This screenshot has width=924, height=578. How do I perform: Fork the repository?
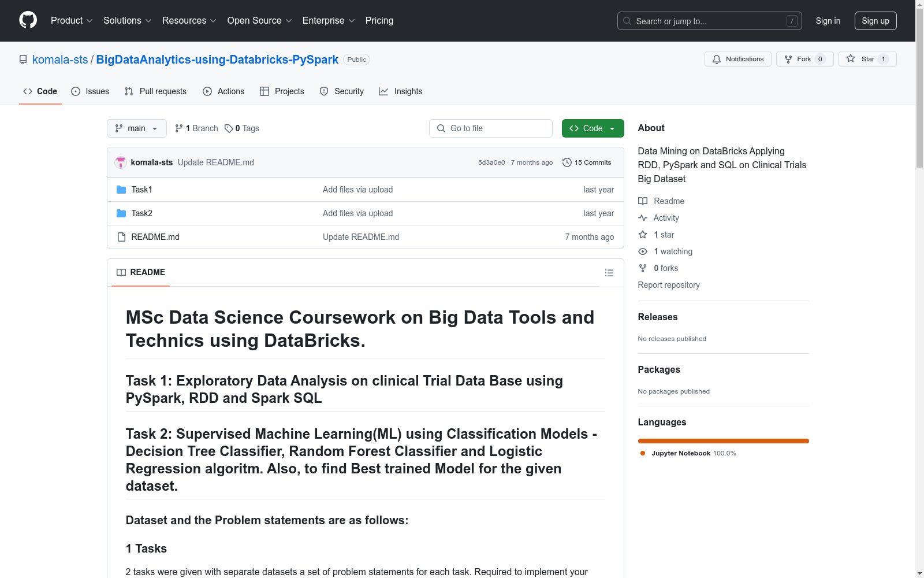(804, 59)
